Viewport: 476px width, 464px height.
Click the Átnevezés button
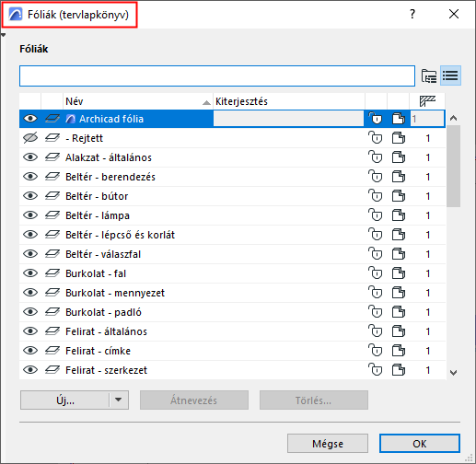[x=194, y=400]
